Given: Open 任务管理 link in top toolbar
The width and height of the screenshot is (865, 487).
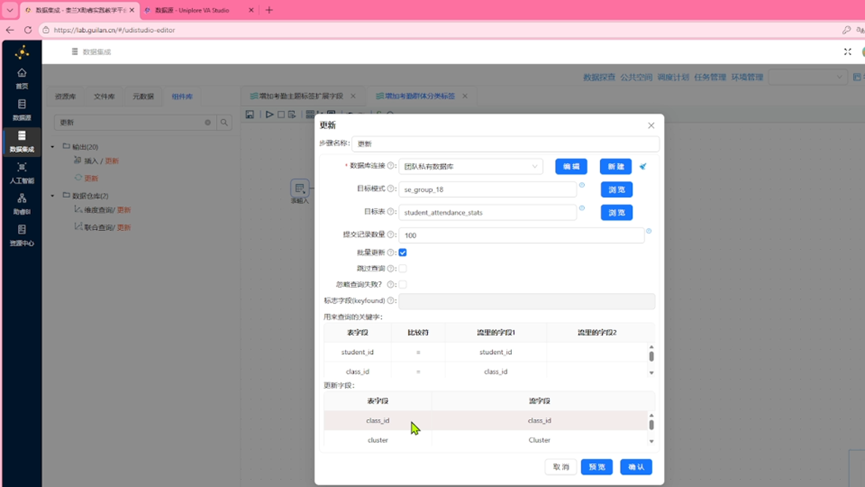Looking at the screenshot, I should click(710, 77).
